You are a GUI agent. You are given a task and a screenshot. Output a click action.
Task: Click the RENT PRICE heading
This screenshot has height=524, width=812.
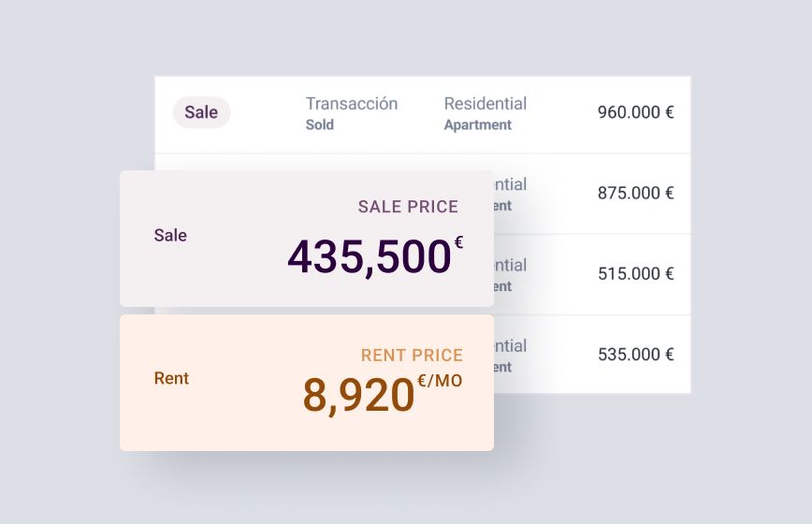[412, 356]
